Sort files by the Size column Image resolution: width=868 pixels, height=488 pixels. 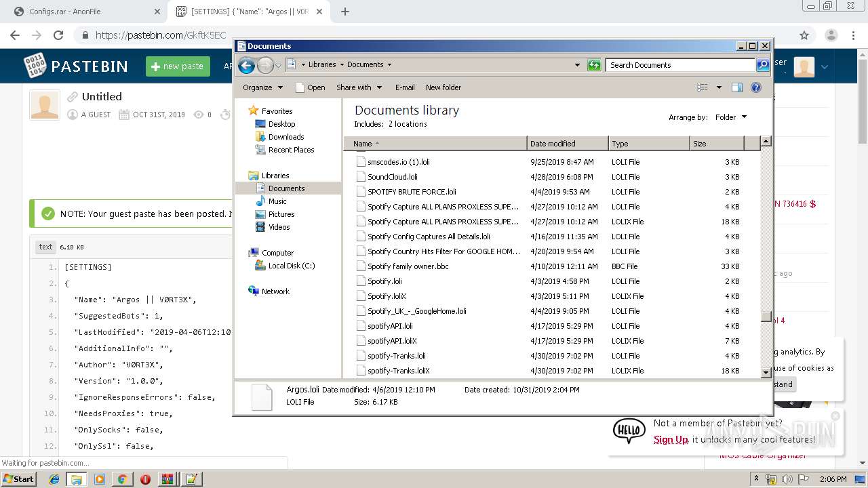[717, 144]
